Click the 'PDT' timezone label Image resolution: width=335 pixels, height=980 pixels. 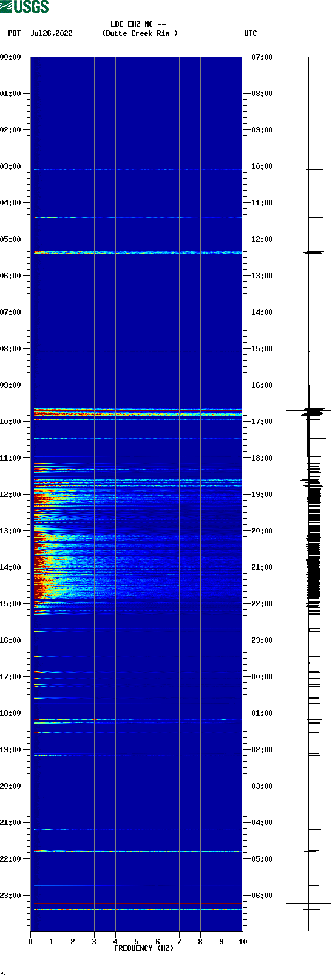click(15, 33)
